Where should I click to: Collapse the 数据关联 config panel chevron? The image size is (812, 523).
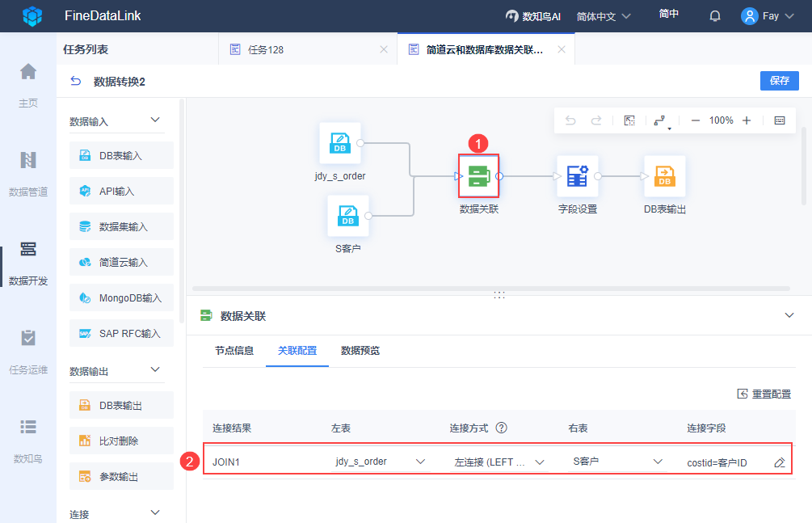(789, 315)
